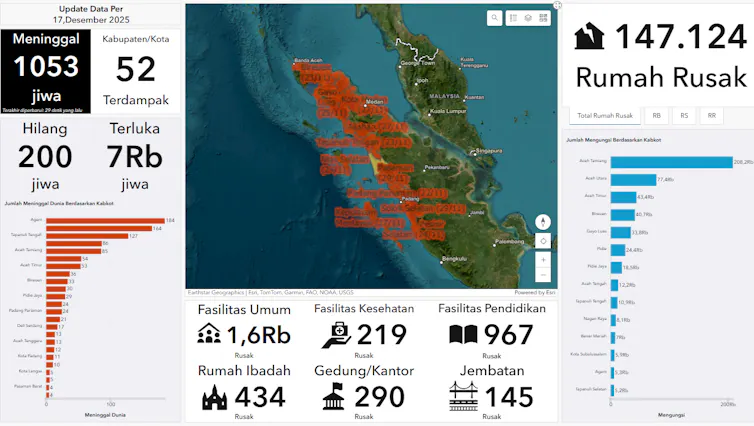Switch to the RB tab
The image size is (754, 426).
point(656,116)
